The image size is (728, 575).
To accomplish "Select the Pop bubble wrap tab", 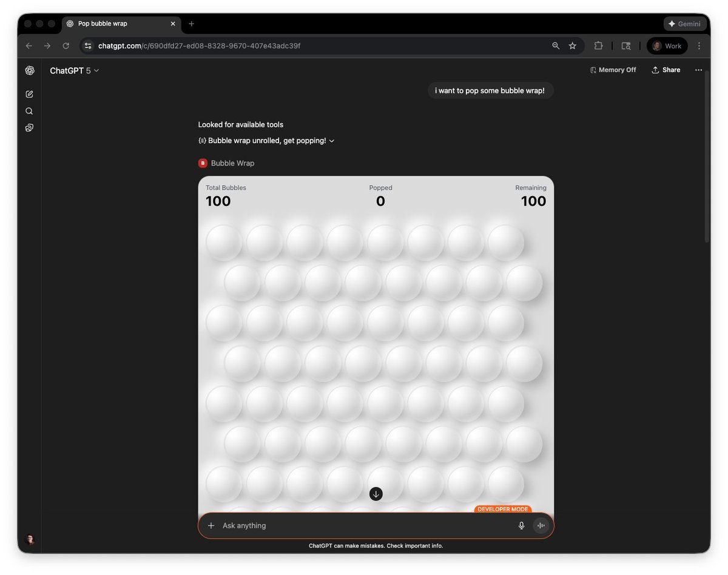I will click(x=121, y=24).
